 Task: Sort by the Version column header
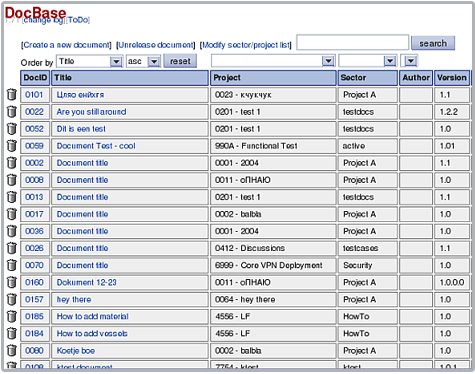pos(452,78)
